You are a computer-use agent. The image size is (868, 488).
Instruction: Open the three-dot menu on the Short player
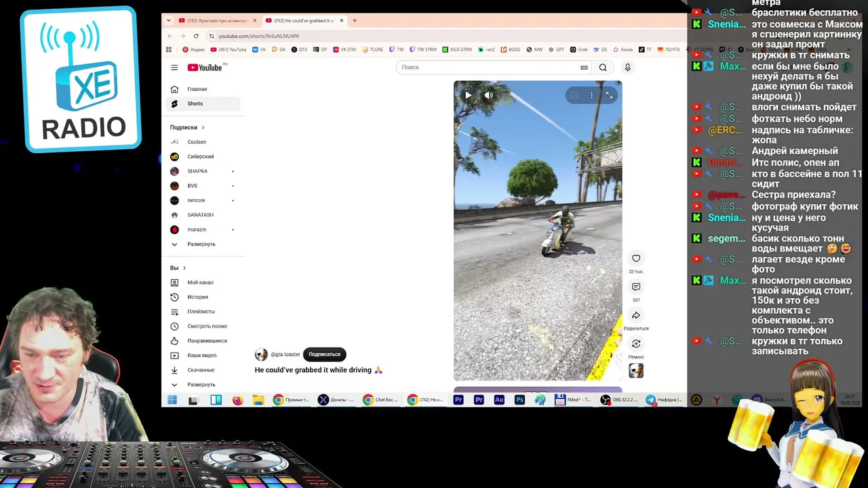[591, 96]
